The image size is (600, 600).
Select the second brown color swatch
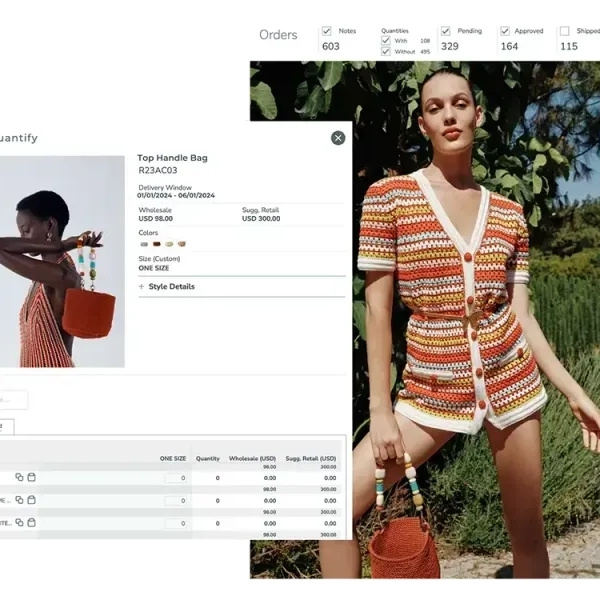[156, 244]
